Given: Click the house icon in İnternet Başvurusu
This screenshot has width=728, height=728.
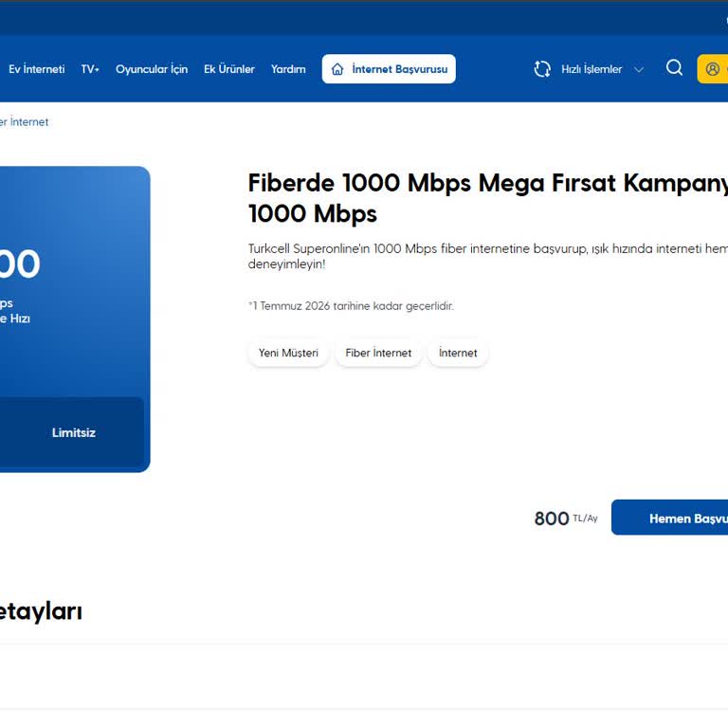Looking at the screenshot, I should tap(337, 68).
